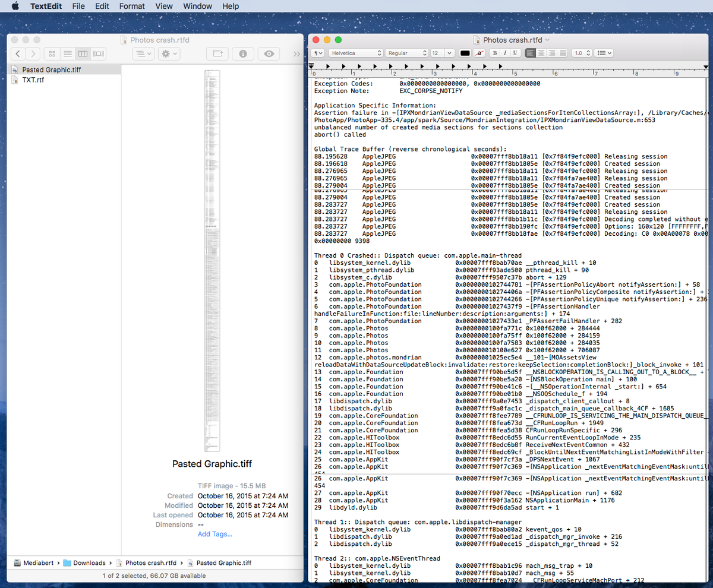The width and height of the screenshot is (713, 588).
Task: Select TXT.rtf in file list
Action: 65,80
